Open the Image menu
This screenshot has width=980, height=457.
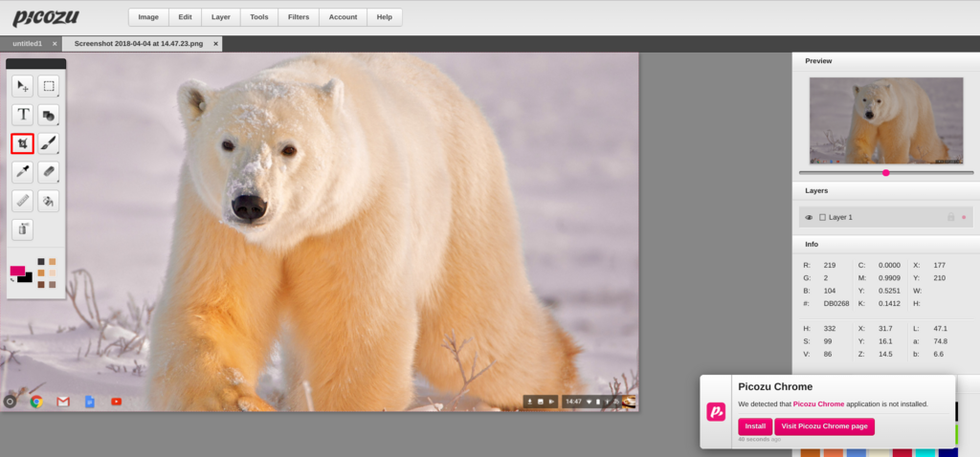(x=148, y=17)
